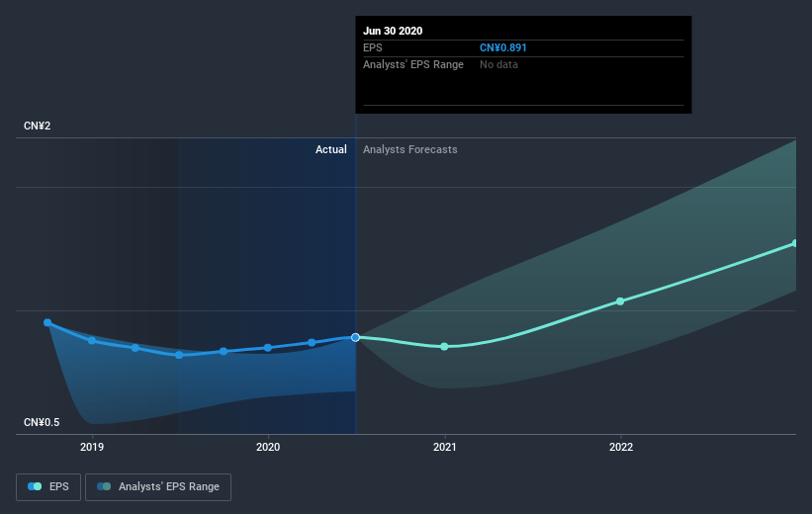Click the EPS data point above 2020 tick
The image size is (812, 514).
tap(268, 348)
